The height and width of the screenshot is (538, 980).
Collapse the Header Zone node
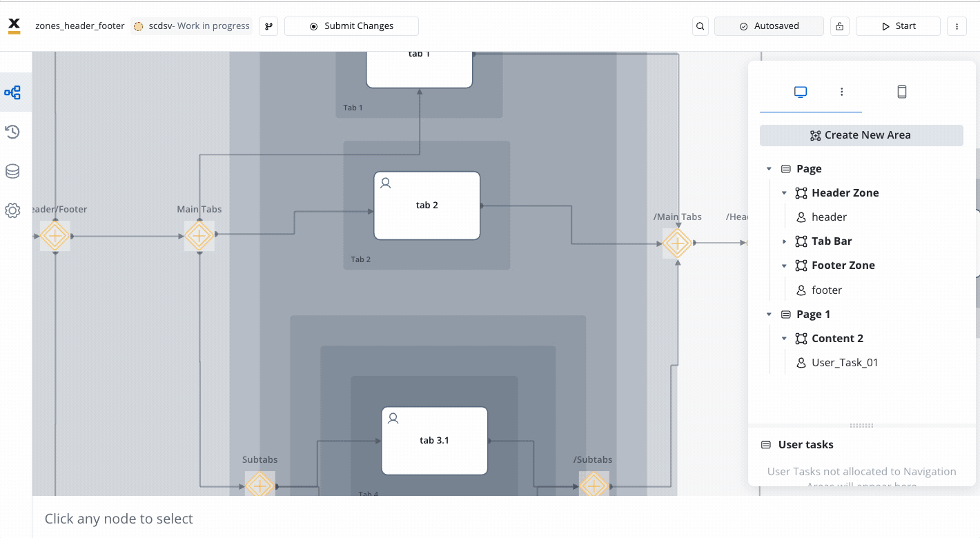pos(784,193)
